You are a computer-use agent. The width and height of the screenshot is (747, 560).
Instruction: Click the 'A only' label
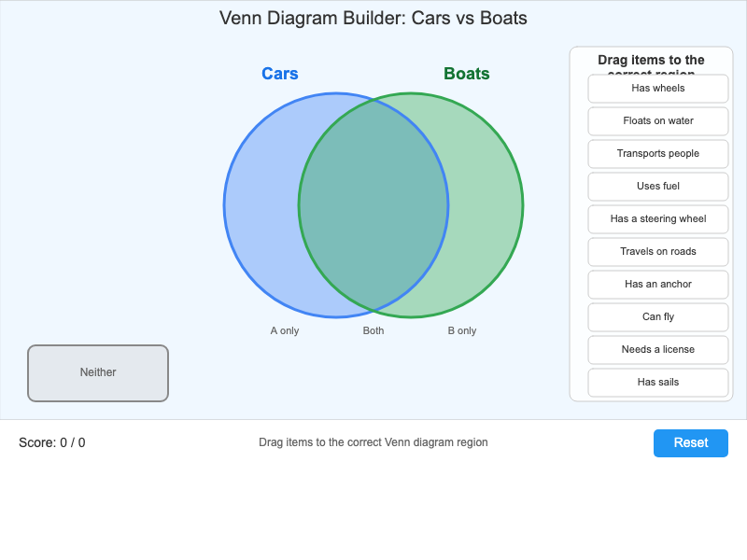click(284, 330)
